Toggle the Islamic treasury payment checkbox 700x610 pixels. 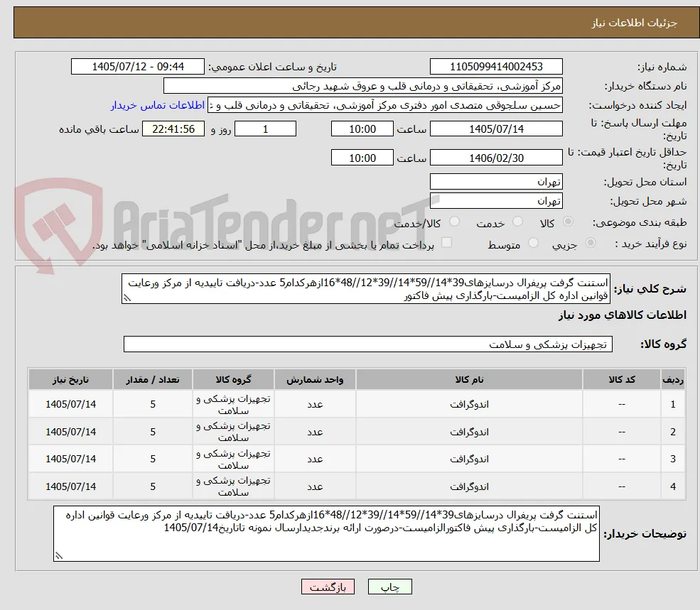pos(446,242)
